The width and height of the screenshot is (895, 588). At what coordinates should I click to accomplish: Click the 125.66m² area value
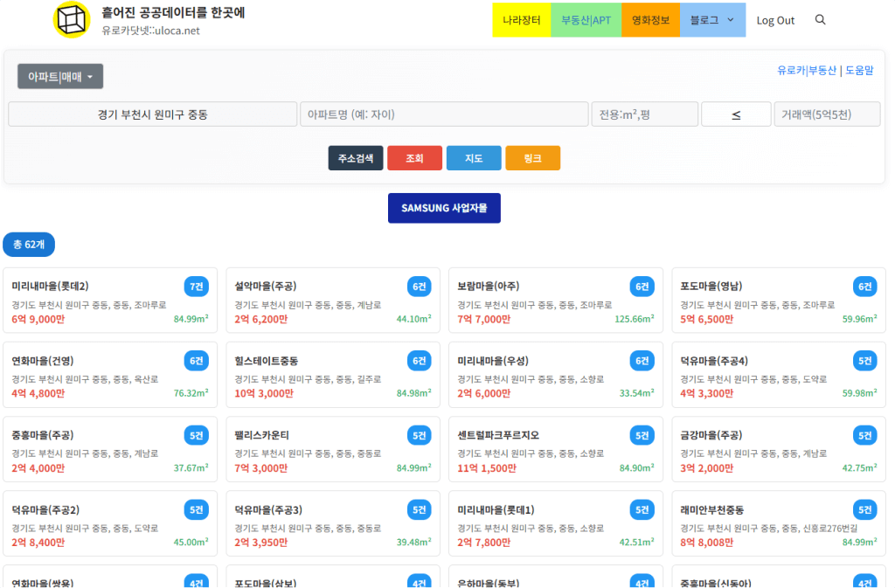pos(635,319)
